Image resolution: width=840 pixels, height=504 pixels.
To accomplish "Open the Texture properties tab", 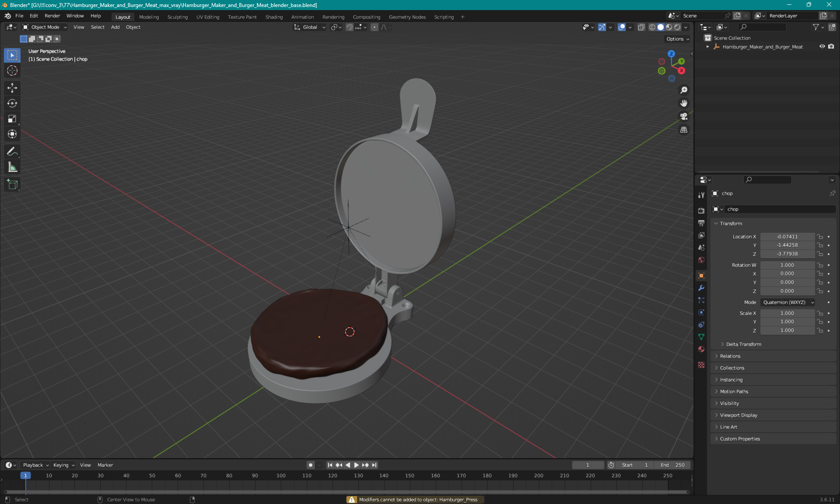I will tap(701, 365).
